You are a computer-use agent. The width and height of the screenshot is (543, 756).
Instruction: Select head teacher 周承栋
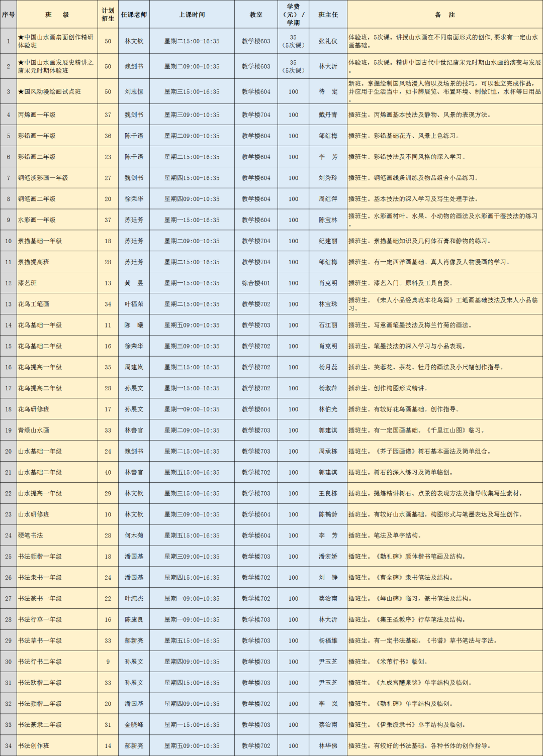coord(328,452)
